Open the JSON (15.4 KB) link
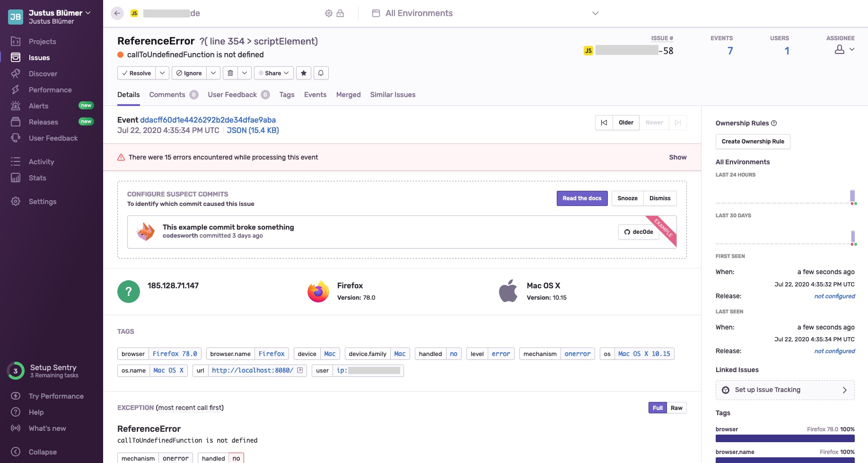The image size is (868, 463). pyautogui.click(x=253, y=130)
